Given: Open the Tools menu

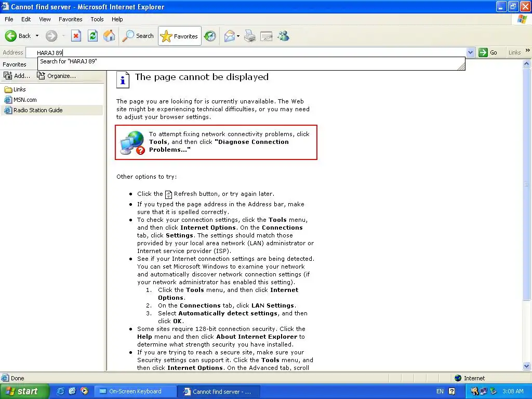Looking at the screenshot, I should pos(97,19).
